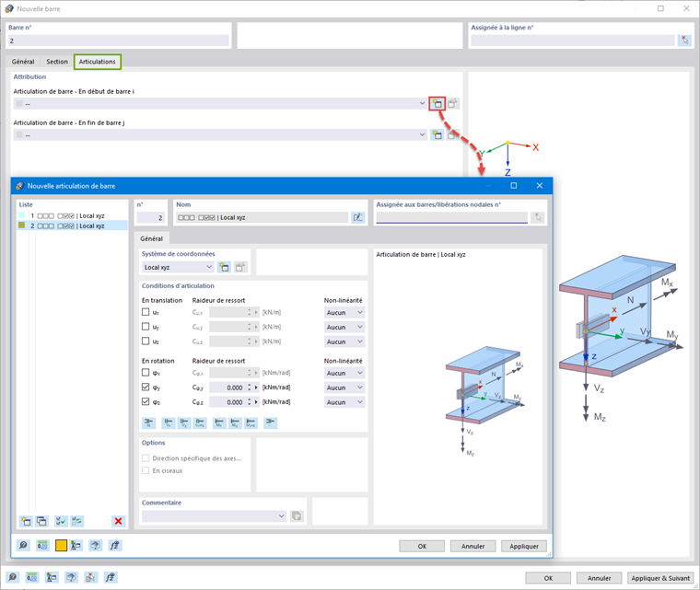
Task: Click Appliquer & Suivant button
Action: (x=660, y=578)
